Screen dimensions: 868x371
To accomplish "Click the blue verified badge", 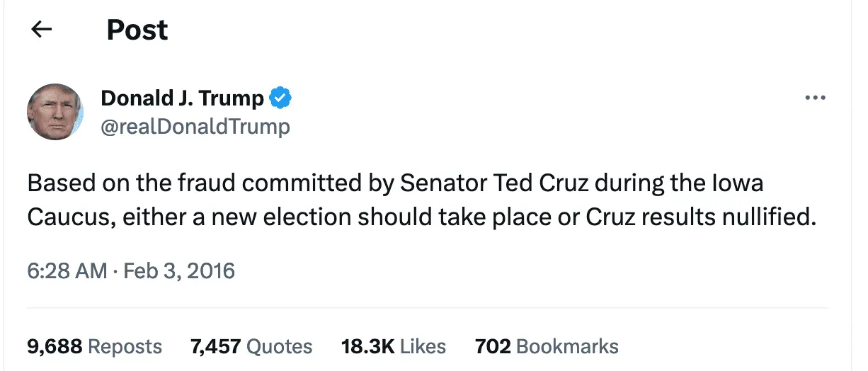I will 282,98.
